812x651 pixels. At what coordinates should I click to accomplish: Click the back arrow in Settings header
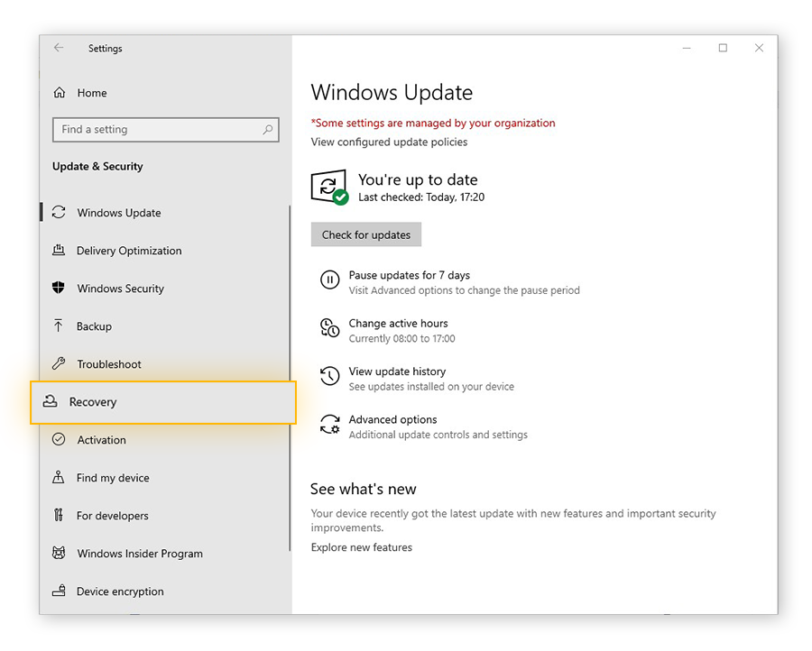[59, 49]
